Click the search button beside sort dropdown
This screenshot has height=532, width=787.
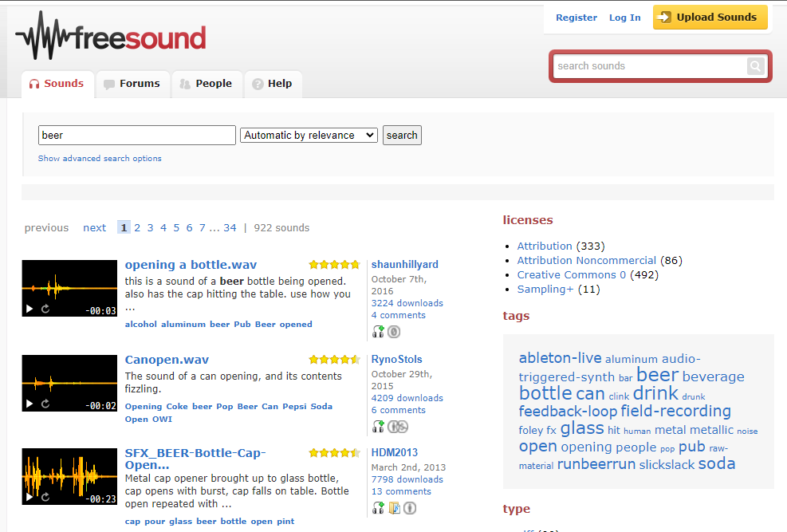click(402, 135)
